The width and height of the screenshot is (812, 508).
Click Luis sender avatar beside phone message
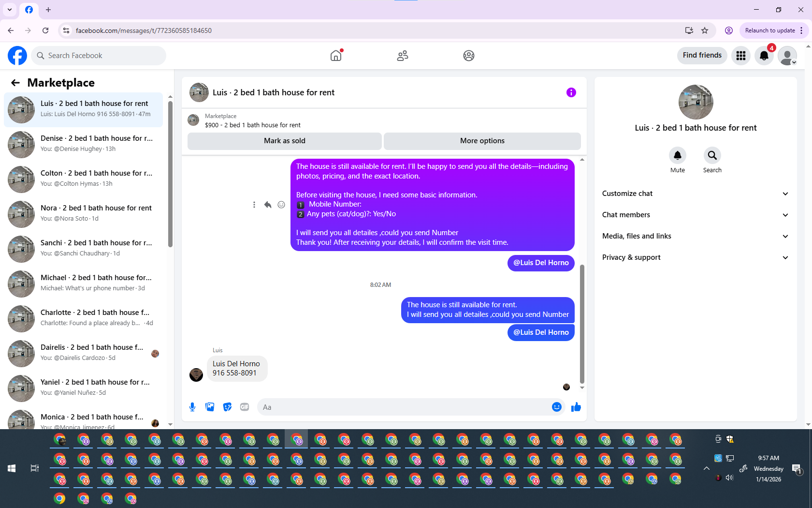tap(196, 375)
